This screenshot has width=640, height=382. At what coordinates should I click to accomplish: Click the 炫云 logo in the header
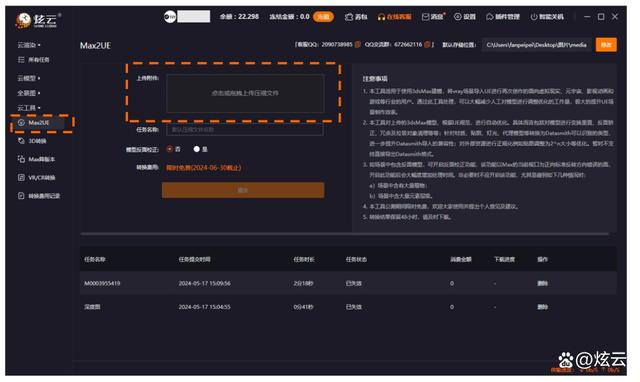point(38,19)
